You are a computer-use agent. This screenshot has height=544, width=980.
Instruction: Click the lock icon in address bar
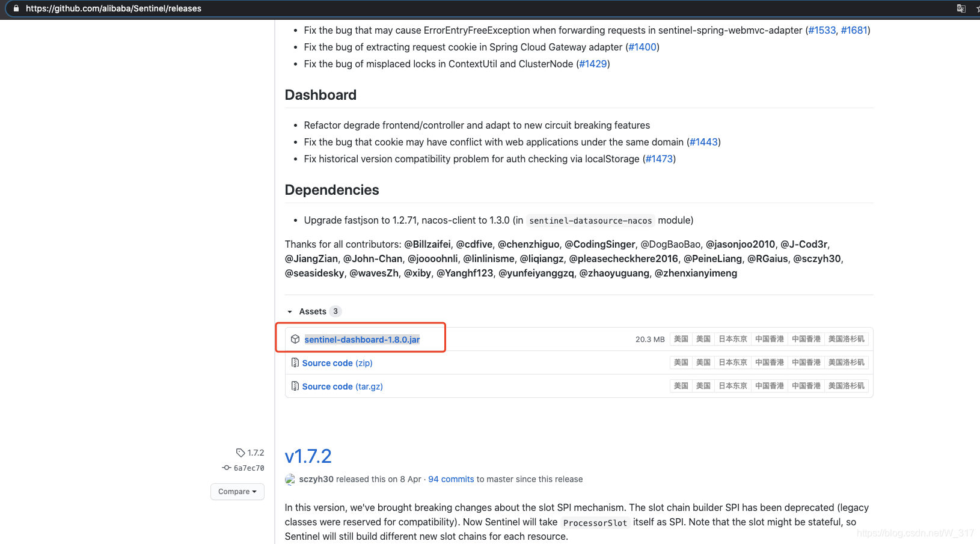(x=16, y=8)
